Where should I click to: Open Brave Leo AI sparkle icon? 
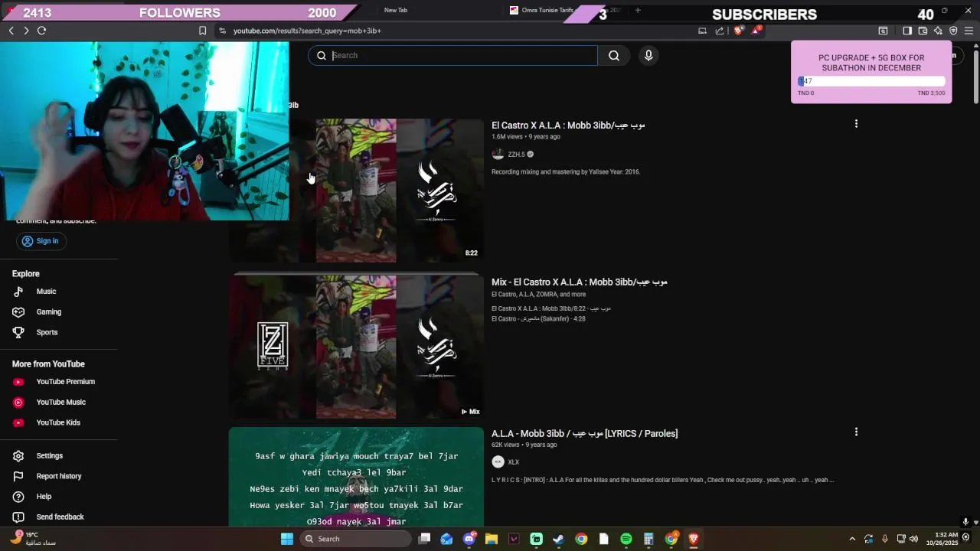938,31
